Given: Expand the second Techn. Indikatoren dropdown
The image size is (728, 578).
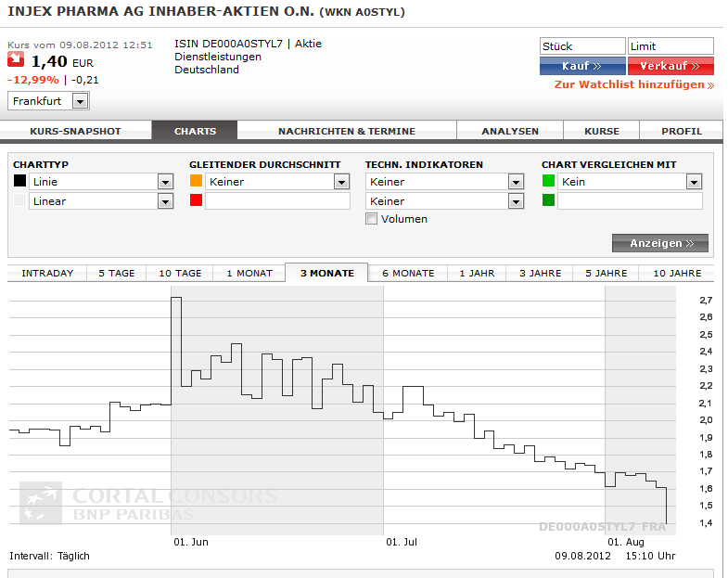Looking at the screenshot, I should (445, 201).
